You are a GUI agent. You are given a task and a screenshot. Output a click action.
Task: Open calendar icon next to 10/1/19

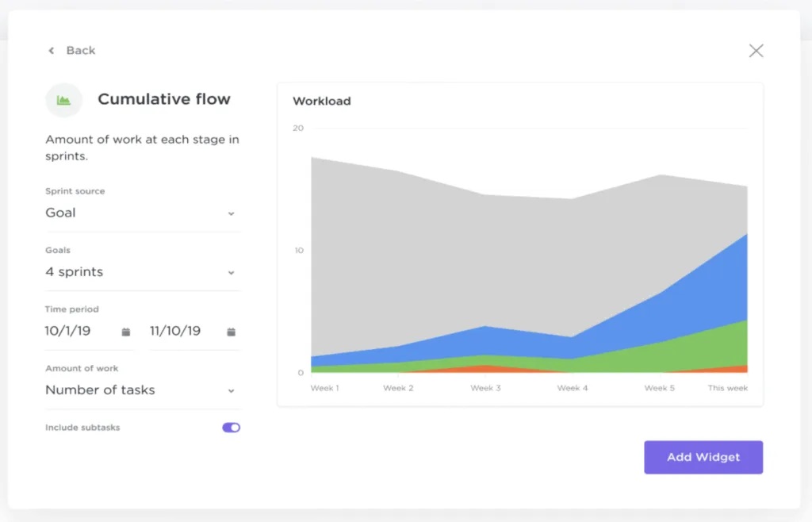coord(126,332)
